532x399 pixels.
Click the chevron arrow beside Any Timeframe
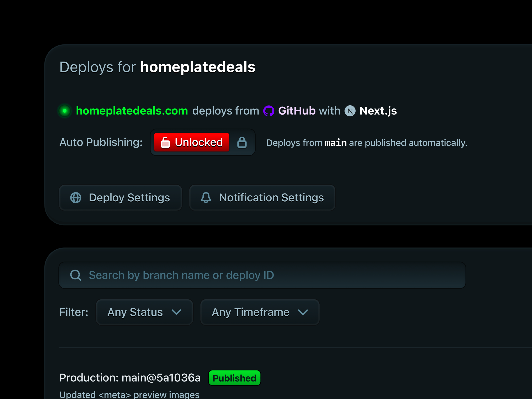[303, 312]
